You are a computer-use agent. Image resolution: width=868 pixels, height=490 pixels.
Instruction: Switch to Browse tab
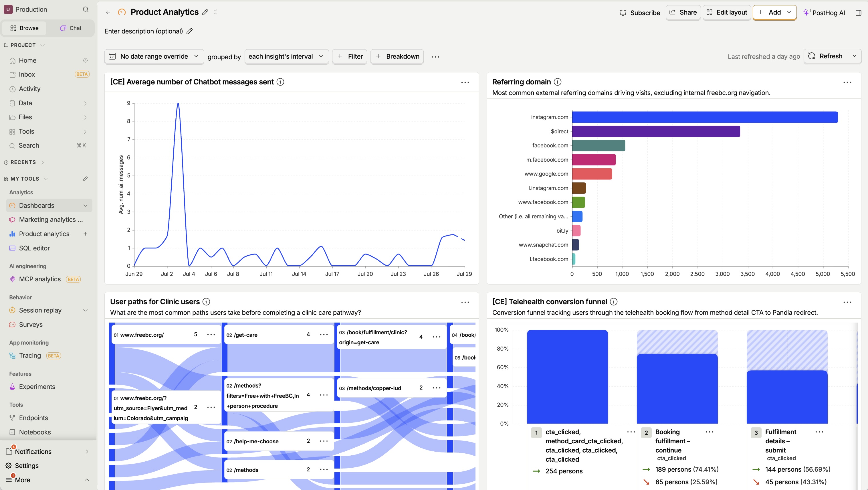tap(24, 28)
